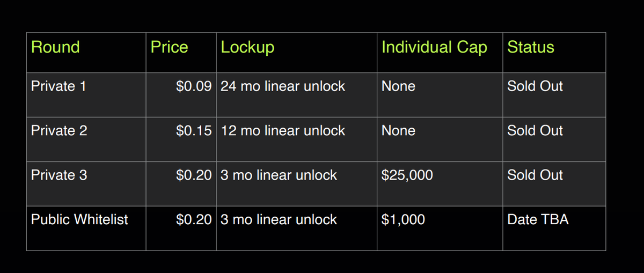Click Sold Out status for Private 1
Image resolution: width=644 pixels, height=273 pixels.
point(535,86)
